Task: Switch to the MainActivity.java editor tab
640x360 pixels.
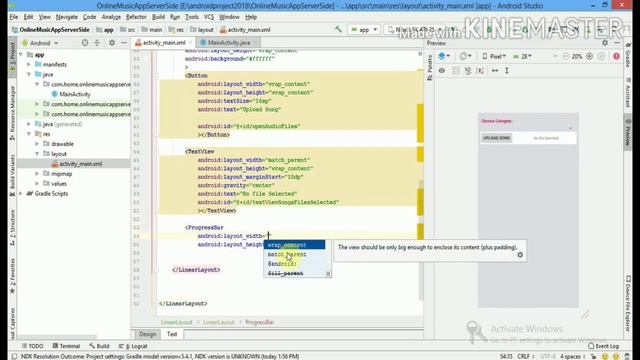Action: point(228,42)
